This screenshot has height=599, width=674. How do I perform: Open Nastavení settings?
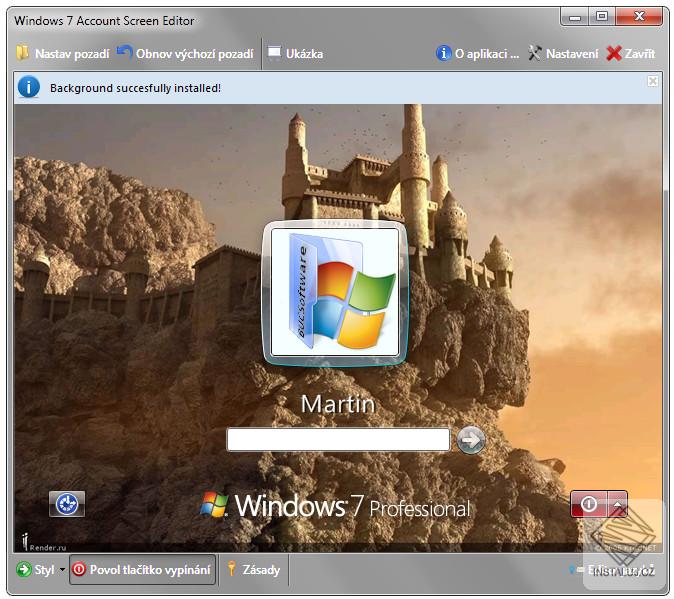(x=572, y=54)
